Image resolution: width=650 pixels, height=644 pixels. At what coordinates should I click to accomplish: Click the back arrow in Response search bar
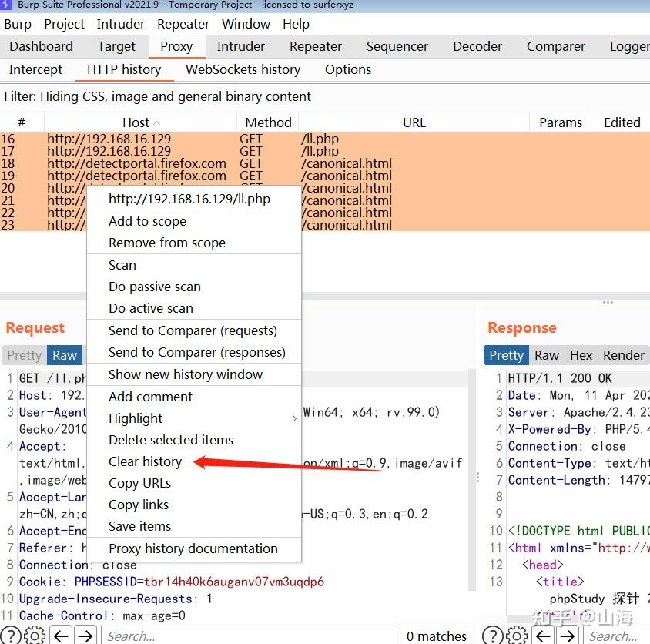(x=544, y=636)
